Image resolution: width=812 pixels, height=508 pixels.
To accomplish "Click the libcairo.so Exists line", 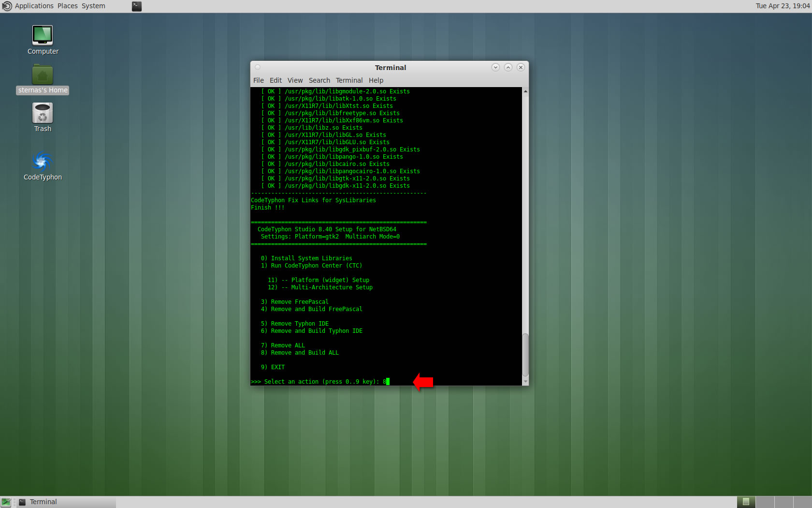I will pos(325,164).
